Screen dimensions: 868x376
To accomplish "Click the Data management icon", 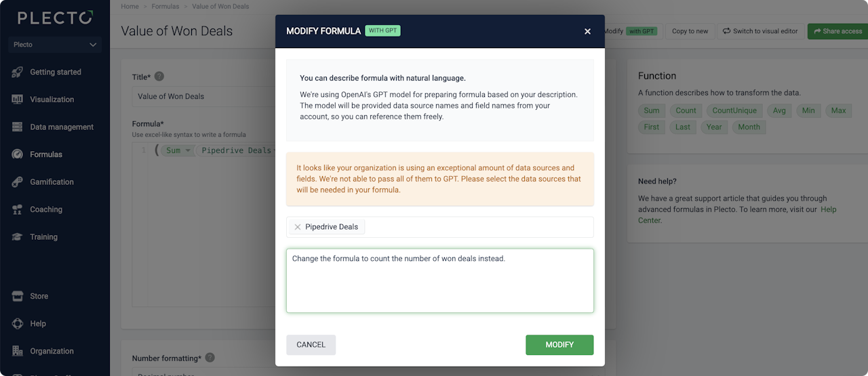I will pyautogui.click(x=18, y=127).
